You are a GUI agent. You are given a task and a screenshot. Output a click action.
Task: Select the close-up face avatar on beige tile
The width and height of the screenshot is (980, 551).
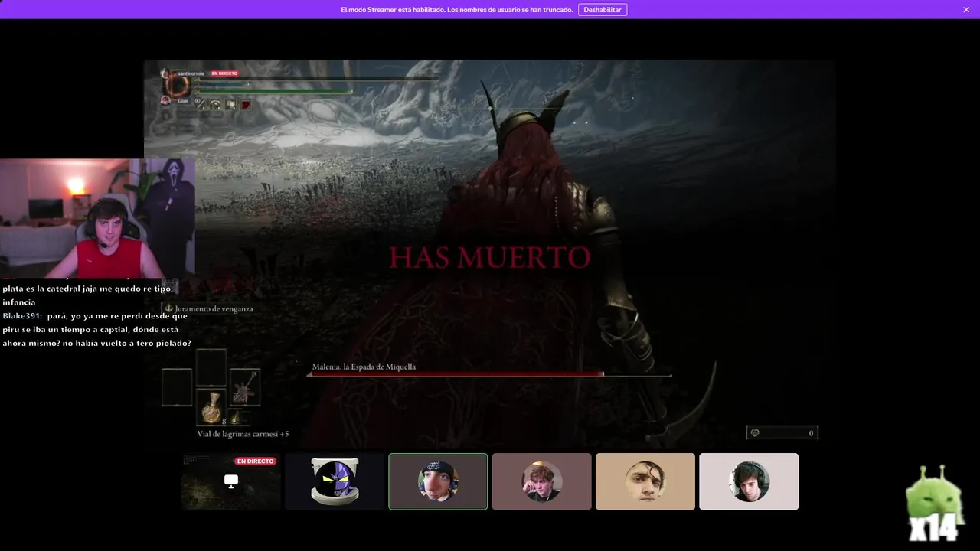pyautogui.click(x=645, y=481)
